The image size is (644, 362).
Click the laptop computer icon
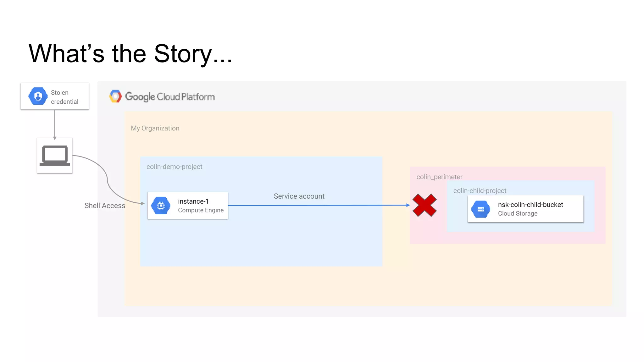(x=55, y=155)
